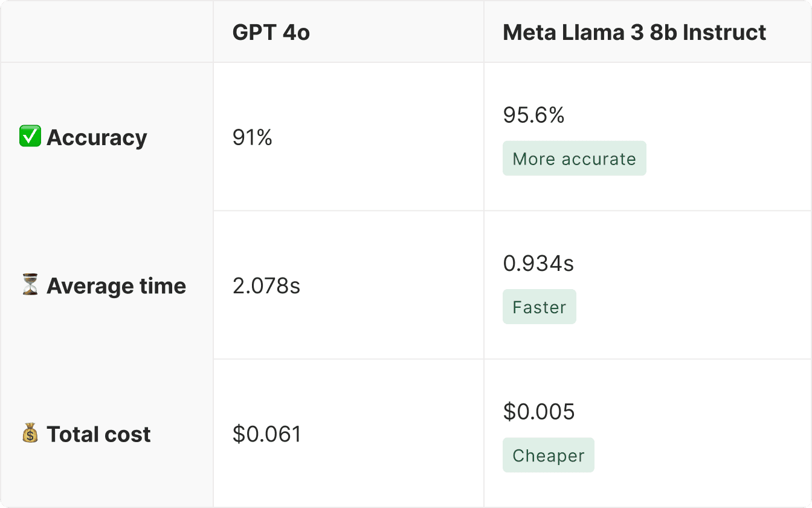Viewport: 812px width, 508px height.
Task: Click the green checkmark Accuracy icon
Action: pos(30,137)
